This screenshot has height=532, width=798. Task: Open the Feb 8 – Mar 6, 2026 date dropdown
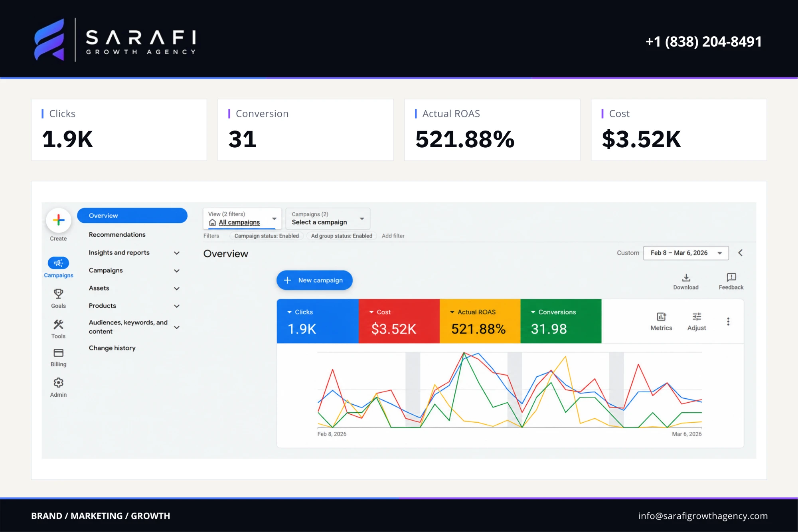point(686,253)
